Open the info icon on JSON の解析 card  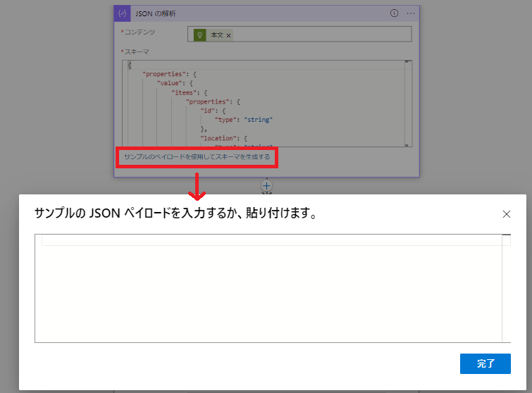click(394, 13)
